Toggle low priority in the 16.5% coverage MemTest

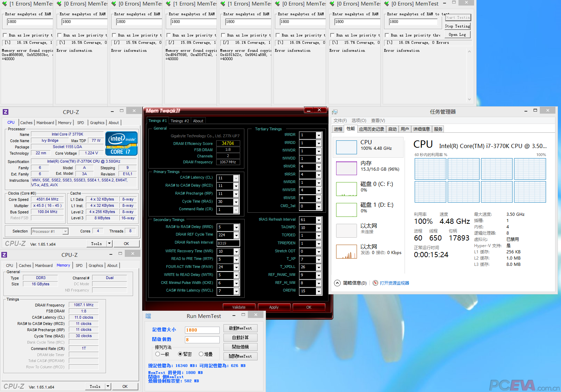[59, 35]
